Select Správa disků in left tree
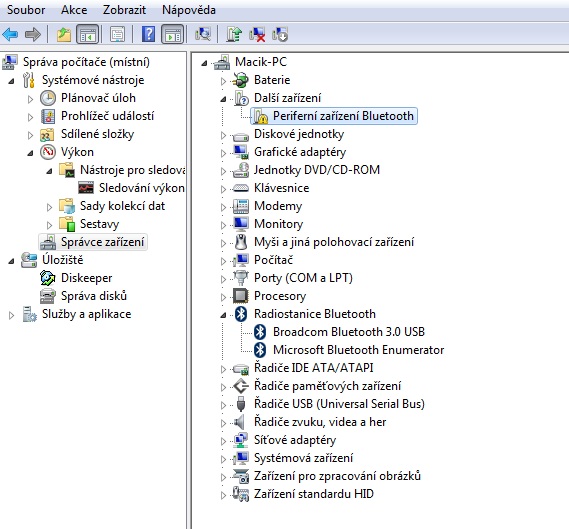Image resolution: width=569 pixels, height=529 pixels. (94, 296)
